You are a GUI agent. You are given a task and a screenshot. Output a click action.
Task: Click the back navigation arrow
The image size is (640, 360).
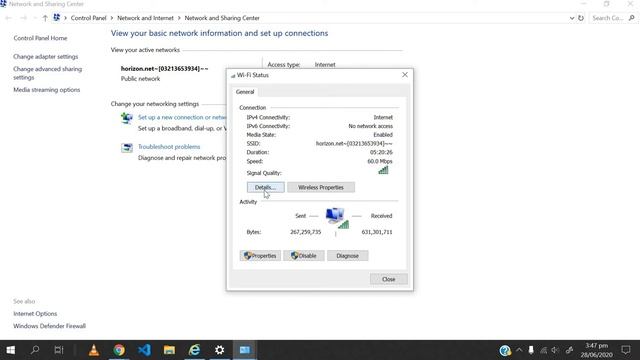[x=8, y=18]
